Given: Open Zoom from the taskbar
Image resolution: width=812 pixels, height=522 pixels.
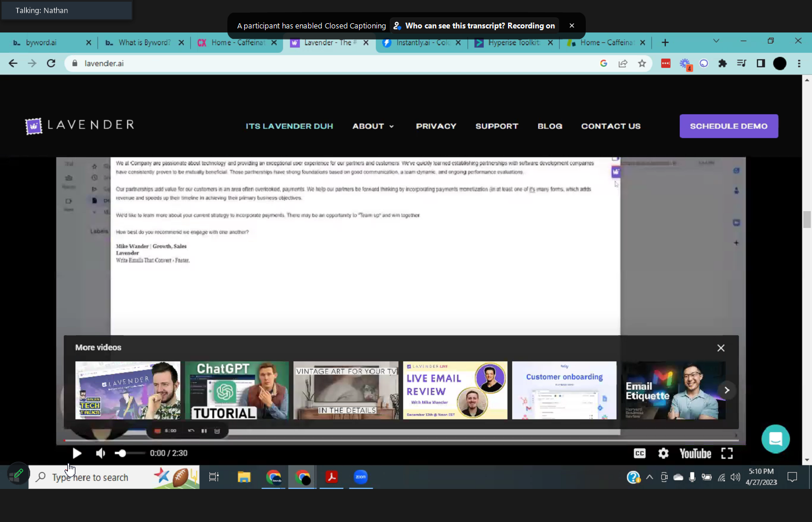Looking at the screenshot, I should [361, 477].
